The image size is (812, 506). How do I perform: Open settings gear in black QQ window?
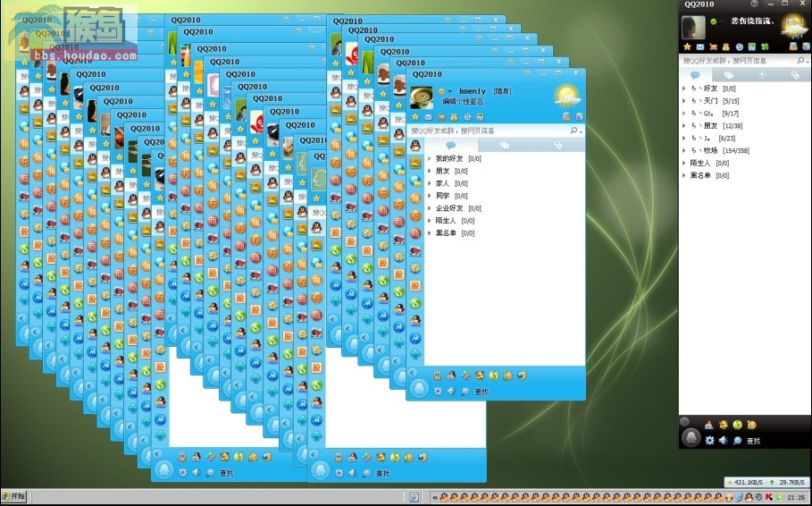coord(709,441)
